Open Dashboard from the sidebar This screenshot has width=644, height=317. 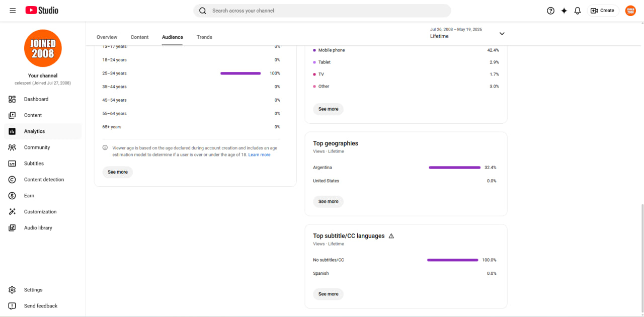[43, 99]
